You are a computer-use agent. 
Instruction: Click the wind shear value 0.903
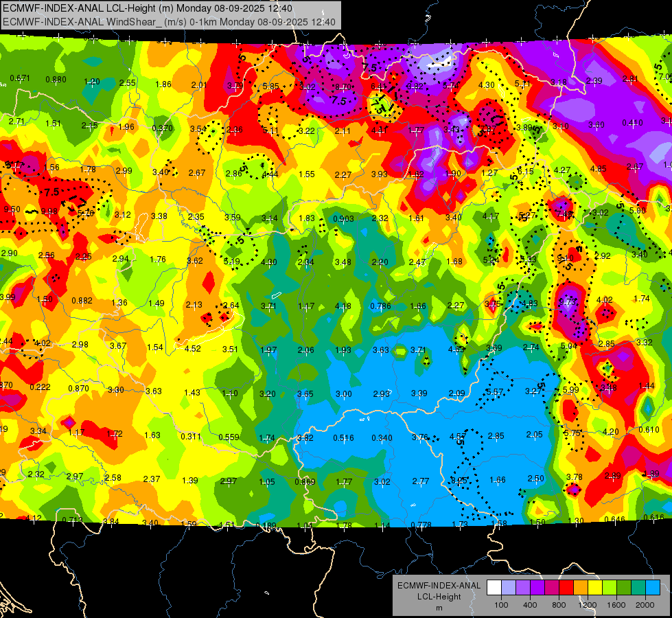click(x=343, y=219)
